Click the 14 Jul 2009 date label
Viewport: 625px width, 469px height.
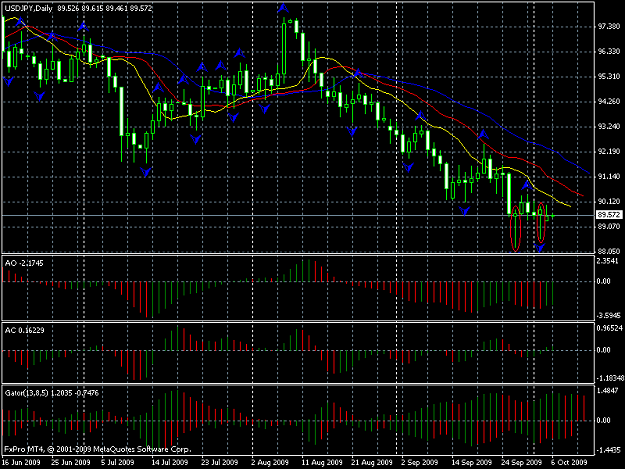(x=170, y=462)
